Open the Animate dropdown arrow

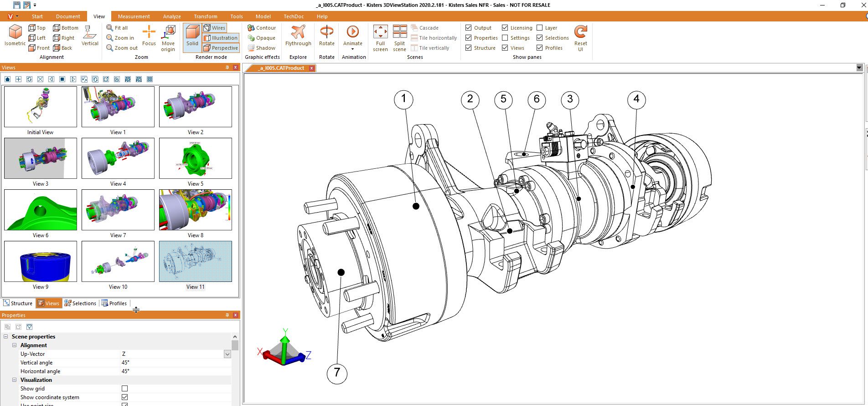point(352,49)
